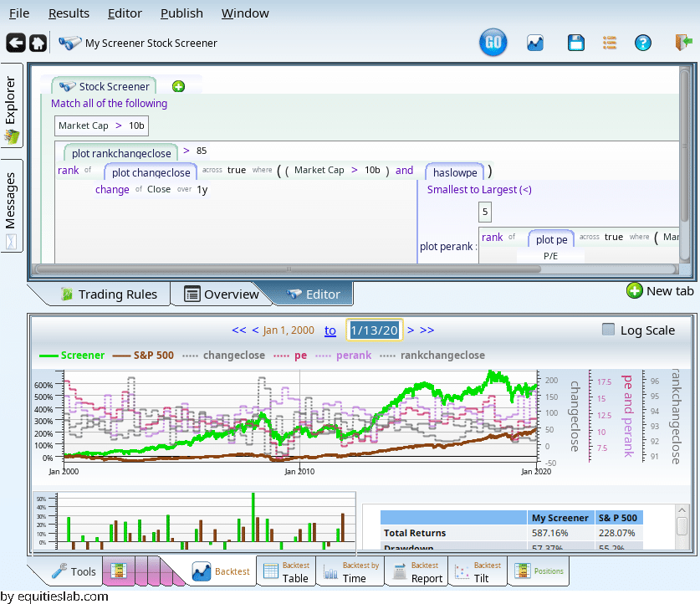The width and height of the screenshot is (700, 604).
Task: Click 'Match all of the following' text
Action: (x=109, y=104)
